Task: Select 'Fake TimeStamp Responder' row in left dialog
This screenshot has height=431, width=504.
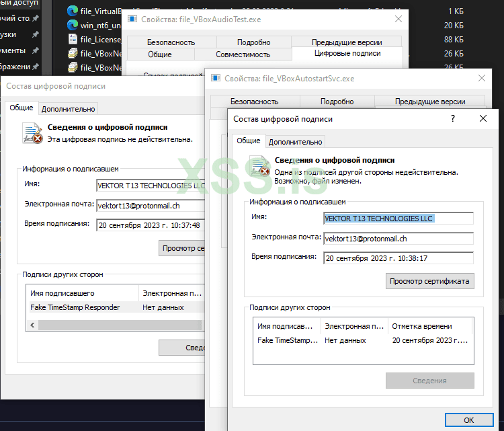Action: [116, 307]
